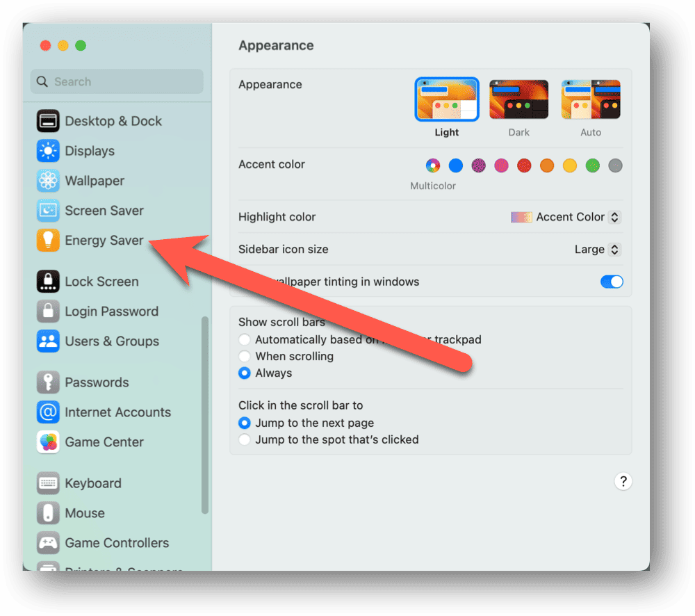
Task: Open the Energy Saver label
Action: pyautogui.click(x=104, y=241)
